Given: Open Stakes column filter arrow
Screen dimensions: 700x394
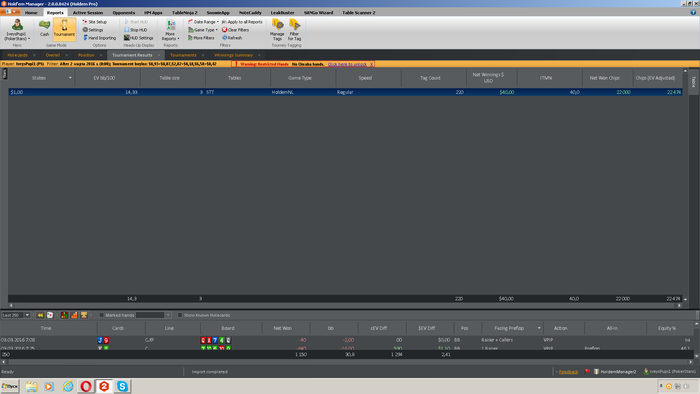Looking at the screenshot, I should [70, 78].
